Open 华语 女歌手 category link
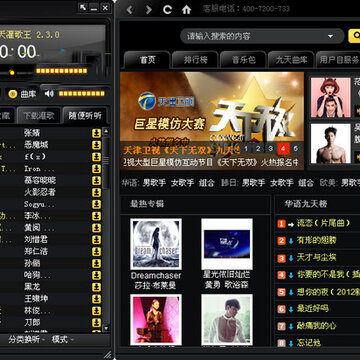Viewport: 360px width, 360px height. [182, 183]
